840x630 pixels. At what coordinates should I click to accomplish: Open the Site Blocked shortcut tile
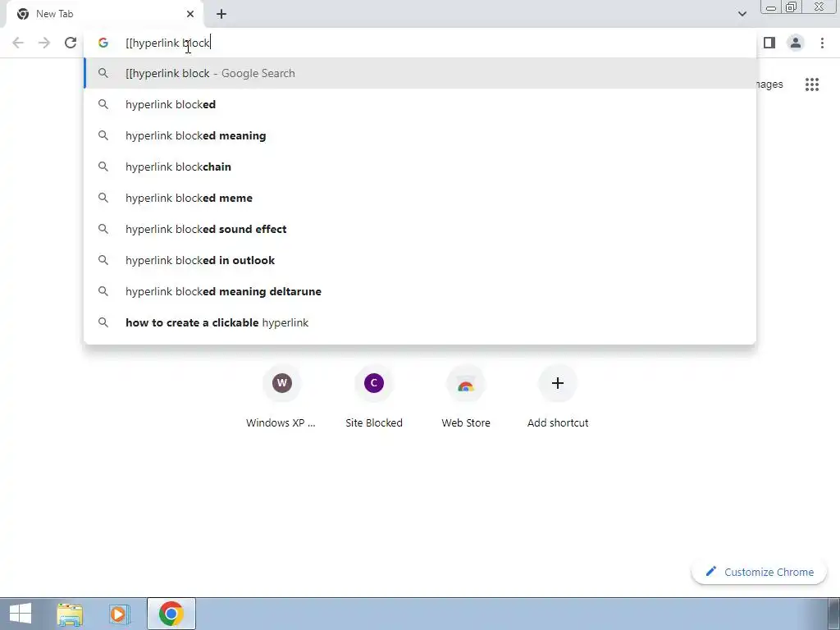coord(374,397)
